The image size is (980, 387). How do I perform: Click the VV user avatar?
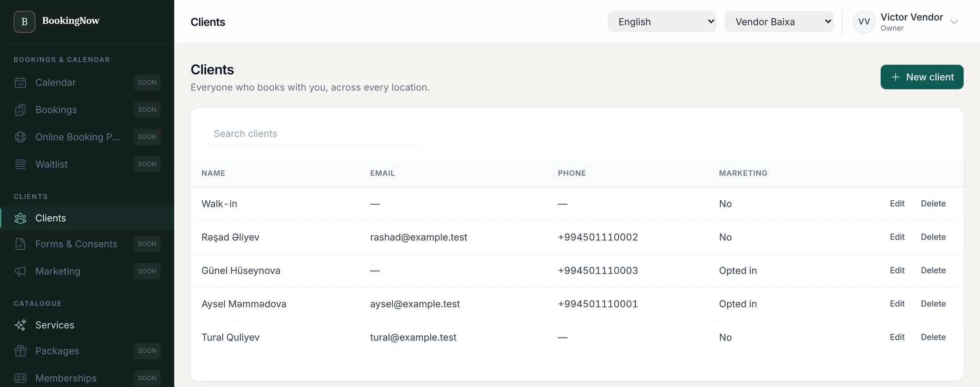pyautogui.click(x=864, y=22)
